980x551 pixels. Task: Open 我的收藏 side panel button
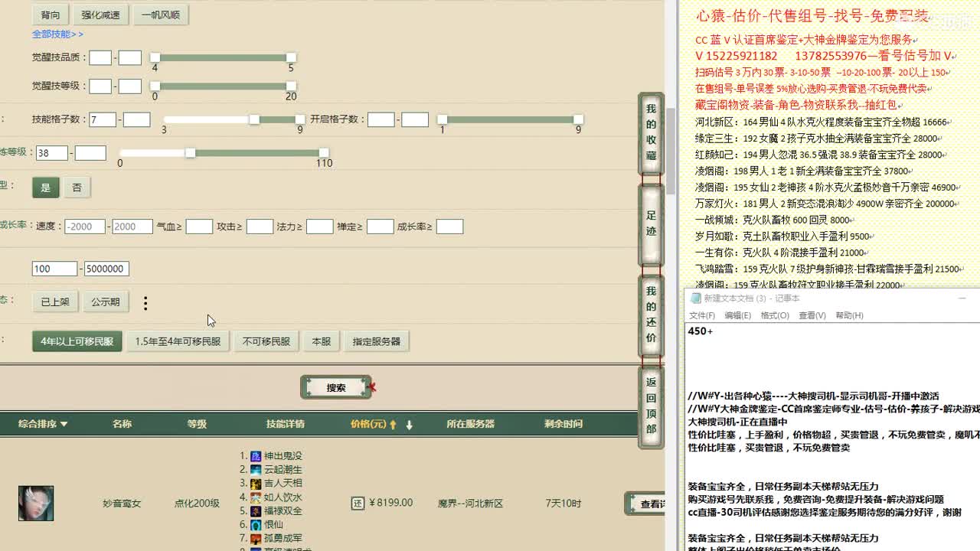651,132
